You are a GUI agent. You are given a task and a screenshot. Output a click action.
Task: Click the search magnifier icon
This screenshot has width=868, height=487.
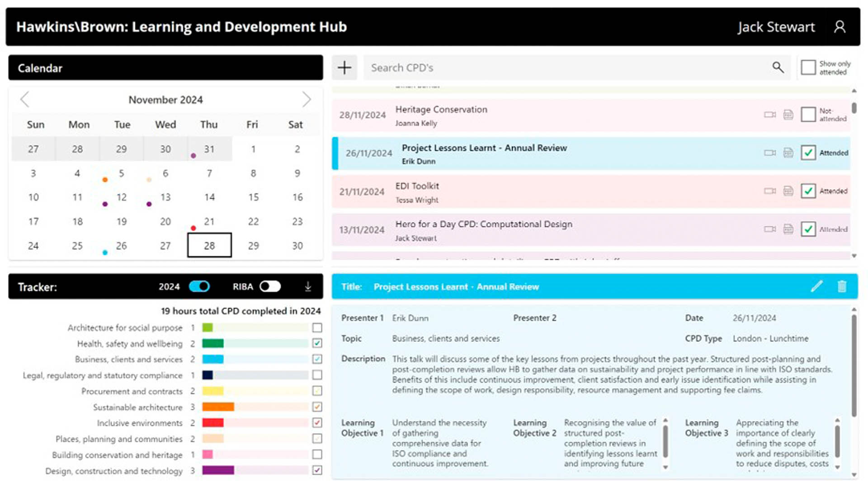click(778, 68)
